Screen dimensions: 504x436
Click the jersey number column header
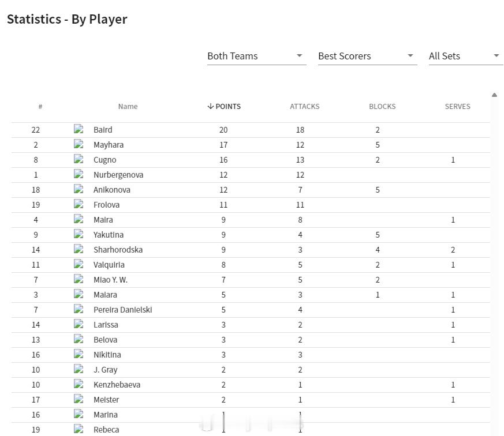[40, 106]
